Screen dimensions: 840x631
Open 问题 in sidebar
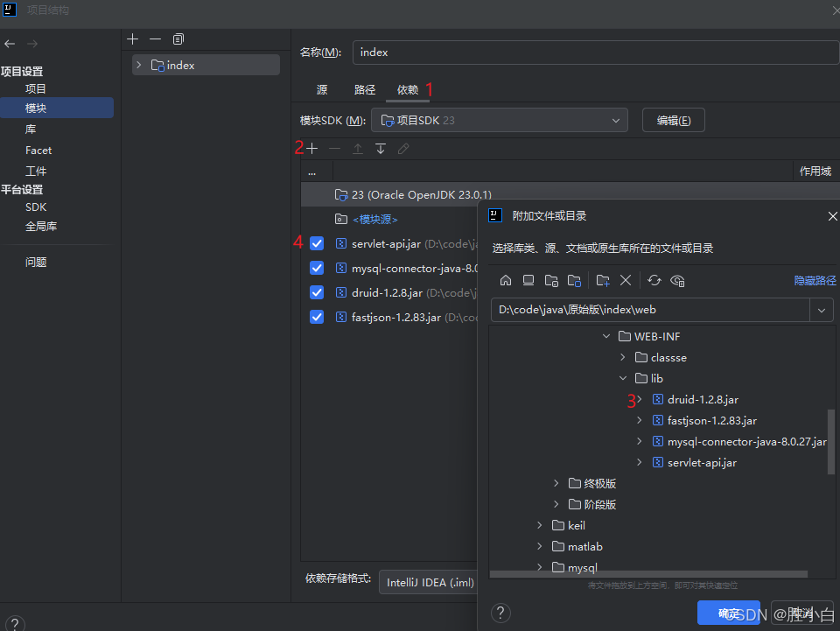(36, 262)
